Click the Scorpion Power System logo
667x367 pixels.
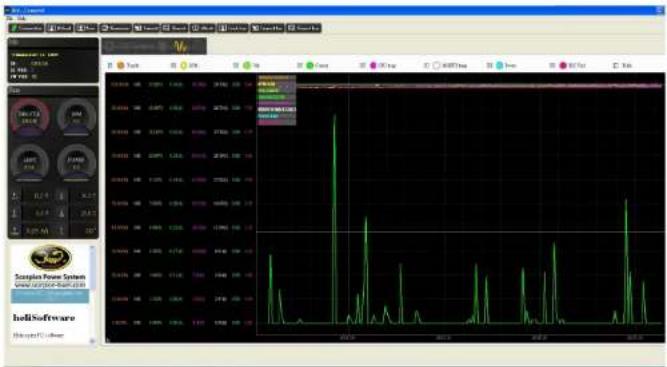tap(50, 258)
